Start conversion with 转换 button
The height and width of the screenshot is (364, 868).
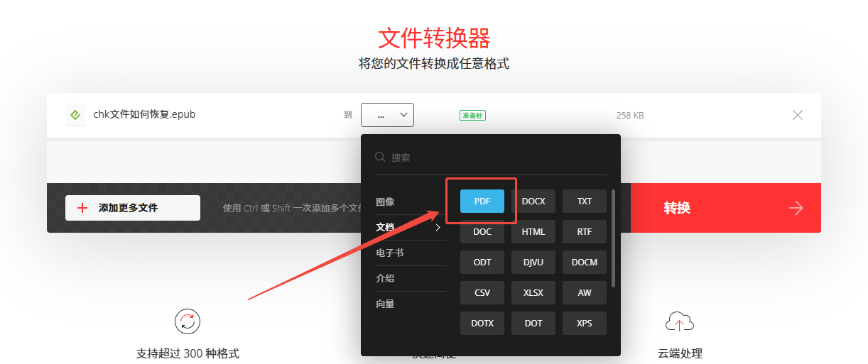726,208
